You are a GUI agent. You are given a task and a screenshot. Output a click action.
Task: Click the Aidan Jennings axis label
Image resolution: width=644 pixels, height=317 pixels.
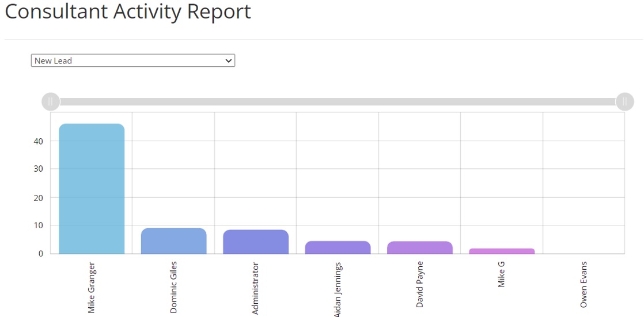point(338,289)
